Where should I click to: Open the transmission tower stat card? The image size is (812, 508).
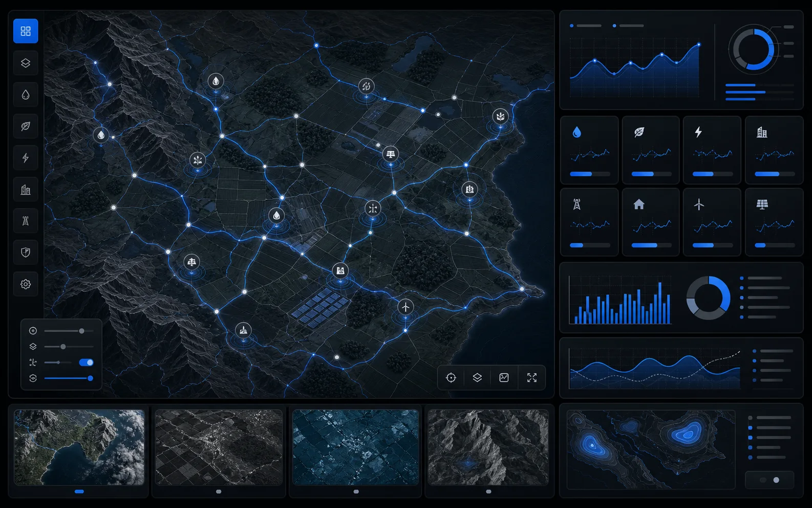[589, 222]
